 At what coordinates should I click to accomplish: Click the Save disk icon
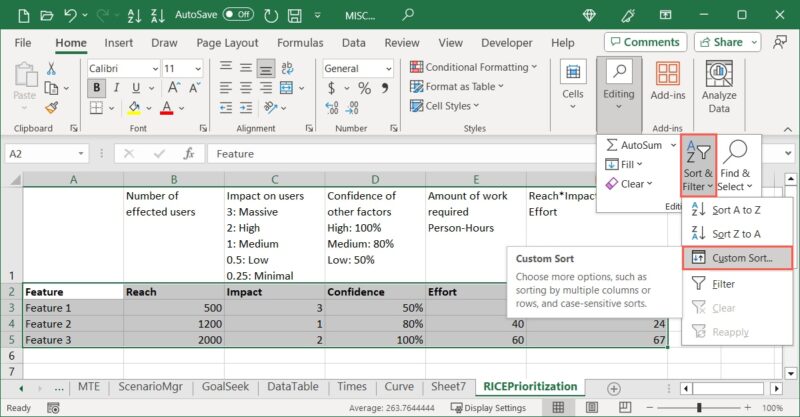pyautogui.click(x=294, y=16)
